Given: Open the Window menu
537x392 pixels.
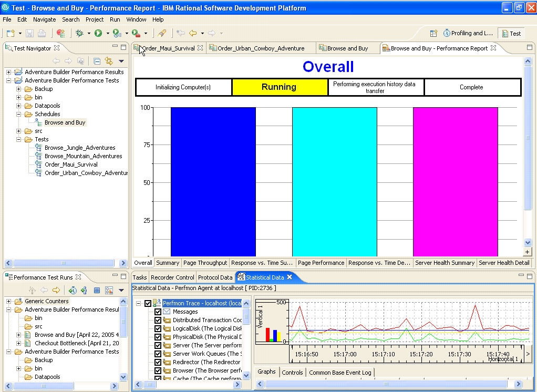Looking at the screenshot, I should point(136,19).
